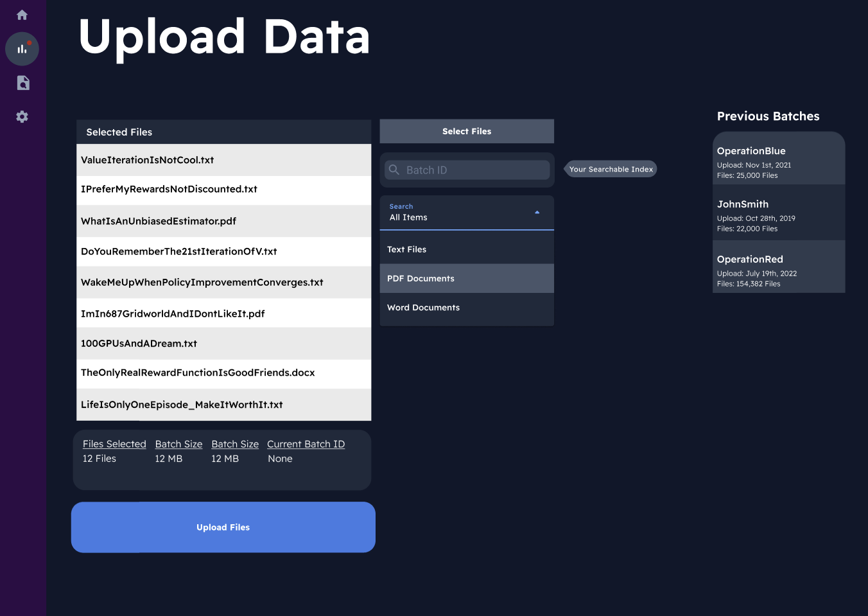Select WakeMeUpWhenPolicyImprovementConverges.txt row
The height and width of the screenshot is (616, 868).
click(224, 282)
